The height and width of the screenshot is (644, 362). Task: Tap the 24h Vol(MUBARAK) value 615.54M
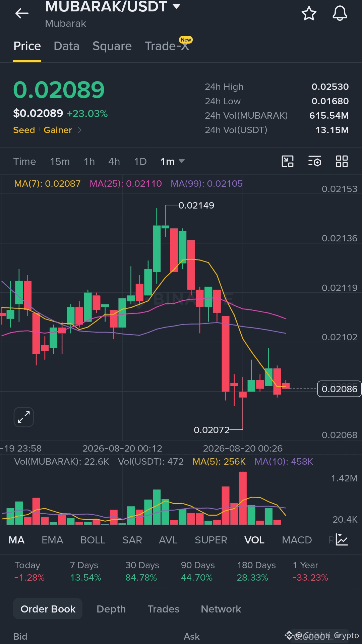tap(329, 116)
